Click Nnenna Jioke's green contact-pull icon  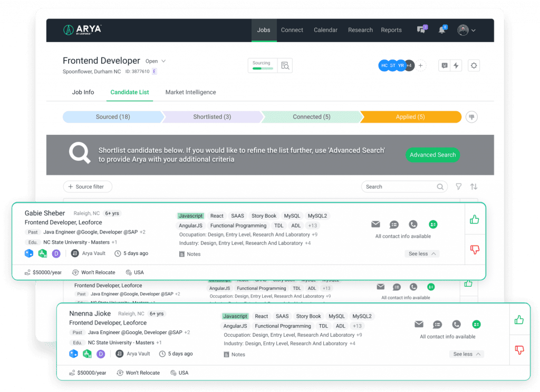click(476, 324)
